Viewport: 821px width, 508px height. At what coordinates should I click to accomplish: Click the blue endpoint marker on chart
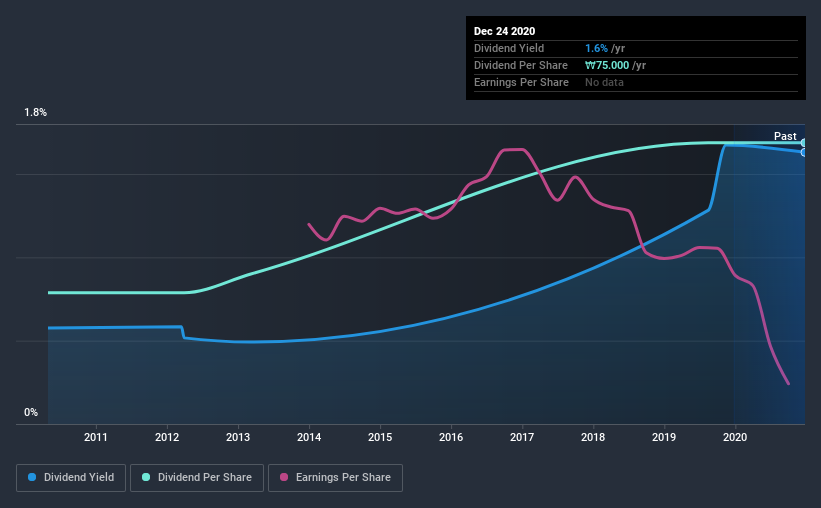coord(804,152)
